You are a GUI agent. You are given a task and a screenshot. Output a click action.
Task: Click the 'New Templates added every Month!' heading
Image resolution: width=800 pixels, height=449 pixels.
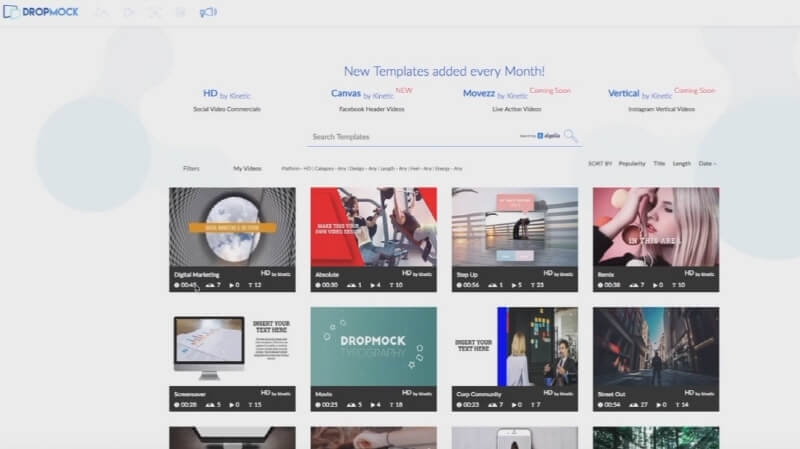[x=444, y=71]
